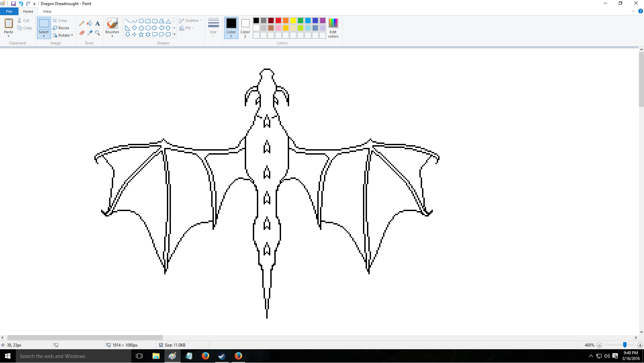Choose the Line shape
Screen dimensions: 644x363
pyautogui.click(x=128, y=21)
